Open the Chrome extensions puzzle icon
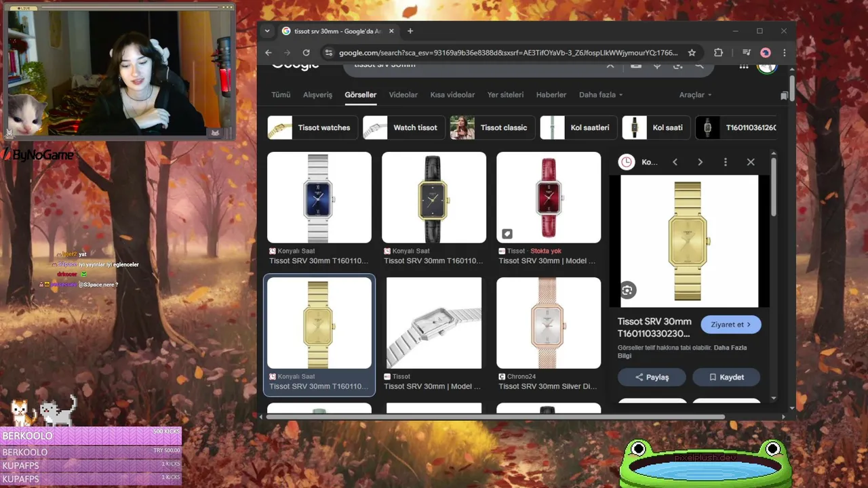 [x=718, y=53]
